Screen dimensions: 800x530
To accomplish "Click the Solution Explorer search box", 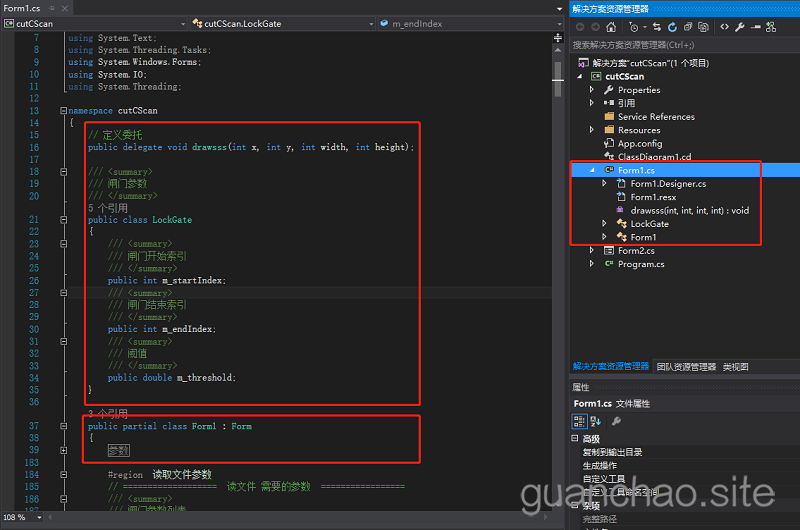I will click(684, 45).
